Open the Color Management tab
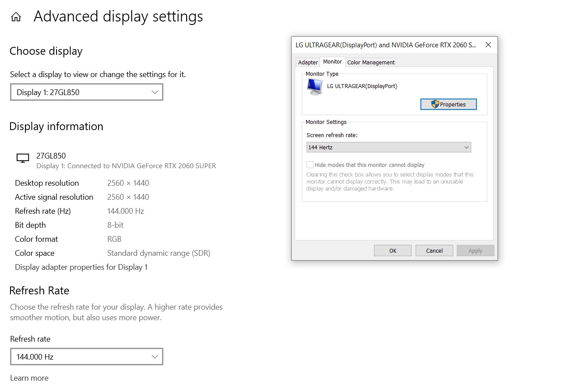This screenshot has height=392, width=575. [371, 63]
